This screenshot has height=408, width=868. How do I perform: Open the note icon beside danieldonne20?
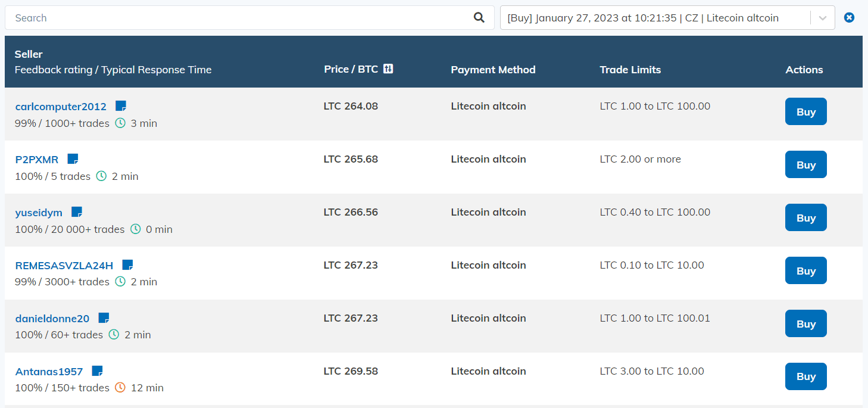[x=104, y=318]
